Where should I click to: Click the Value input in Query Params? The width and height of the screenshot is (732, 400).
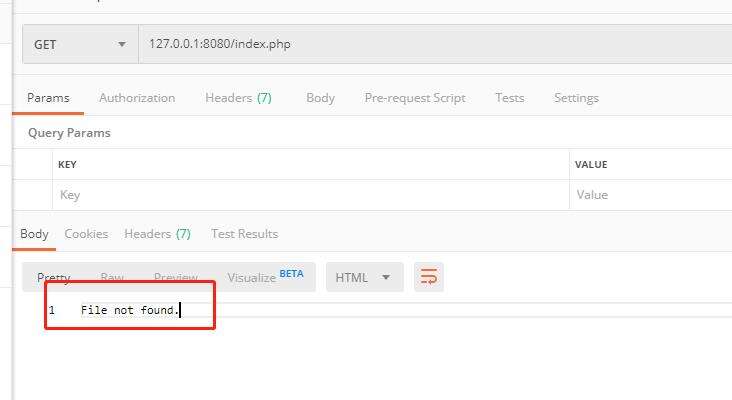click(650, 195)
